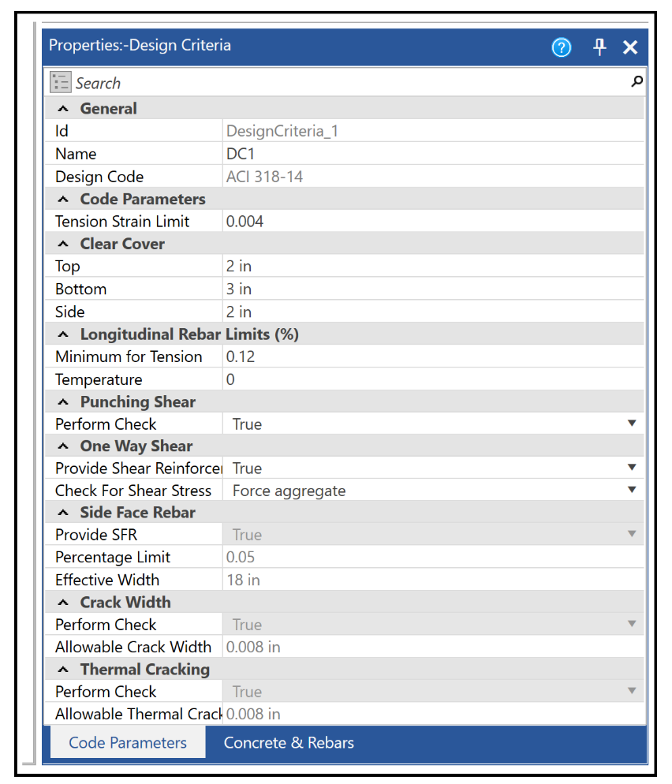
Task: Edit Minimum for Tension value 0.12
Action: pyautogui.click(x=433, y=357)
